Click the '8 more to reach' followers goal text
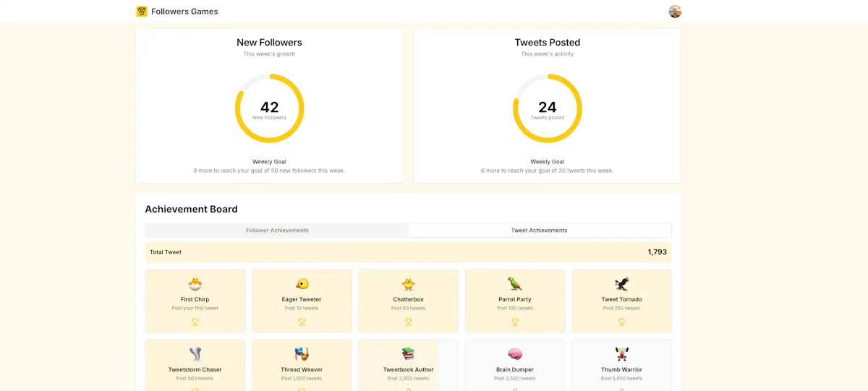Screen dimensions: 868x391 [269, 171]
